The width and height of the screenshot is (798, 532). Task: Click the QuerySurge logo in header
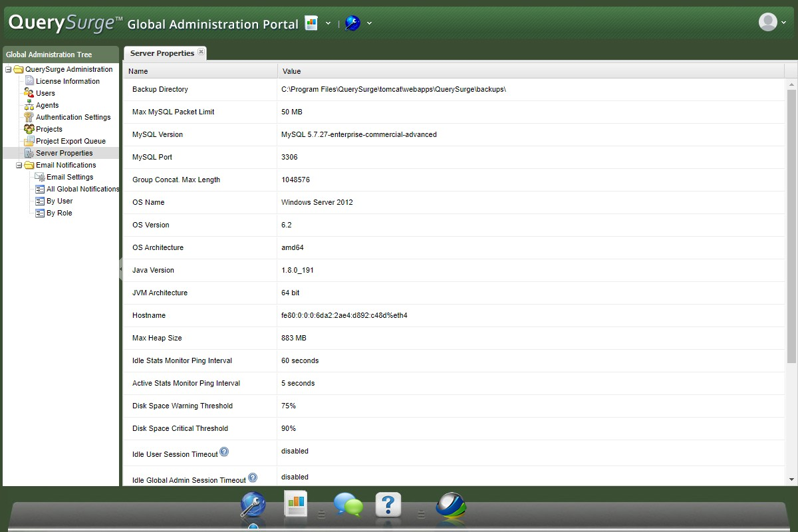pyautogui.click(x=66, y=24)
